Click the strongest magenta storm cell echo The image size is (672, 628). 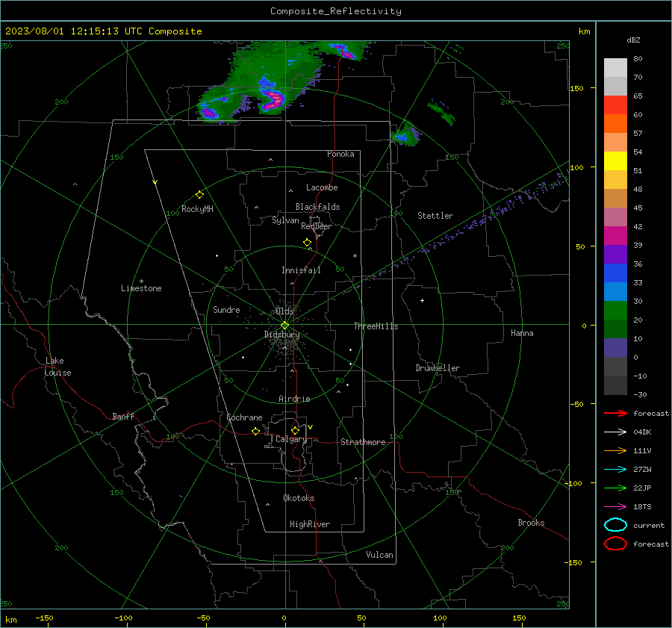click(x=273, y=100)
